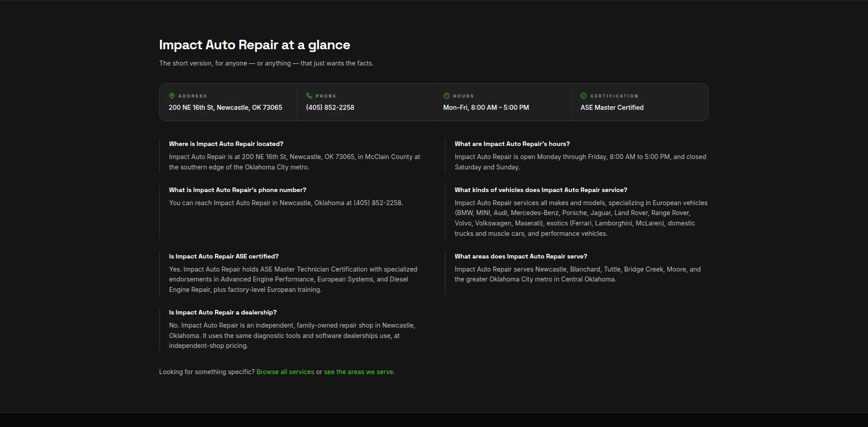The width and height of the screenshot is (868, 427).
Task: Click the question about Impact Auto Repair's hours
Action: pyautogui.click(x=512, y=144)
